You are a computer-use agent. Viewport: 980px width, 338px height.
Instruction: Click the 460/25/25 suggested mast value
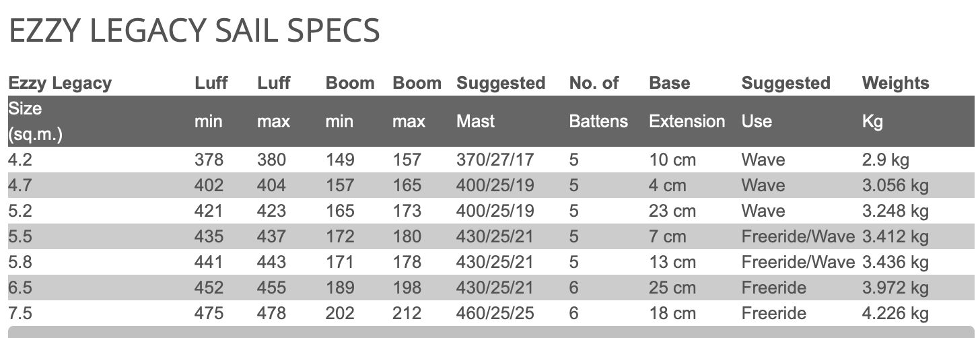pos(495,313)
